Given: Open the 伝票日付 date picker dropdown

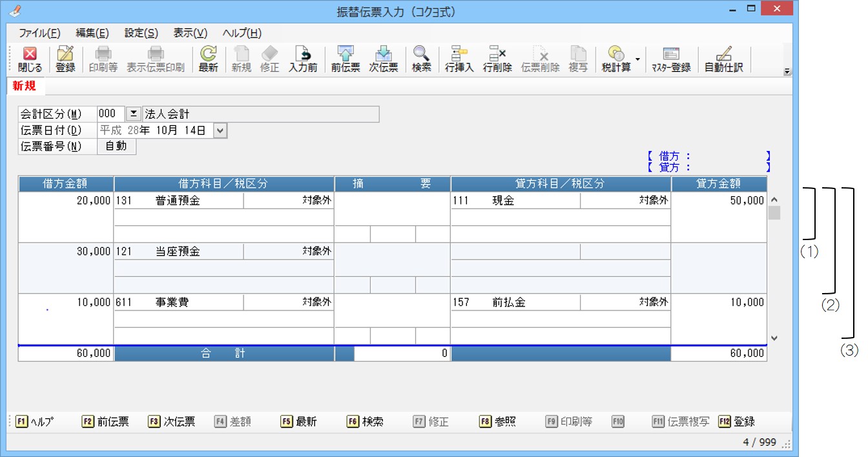Looking at the screenshot, I should click(x=220, y=130).
